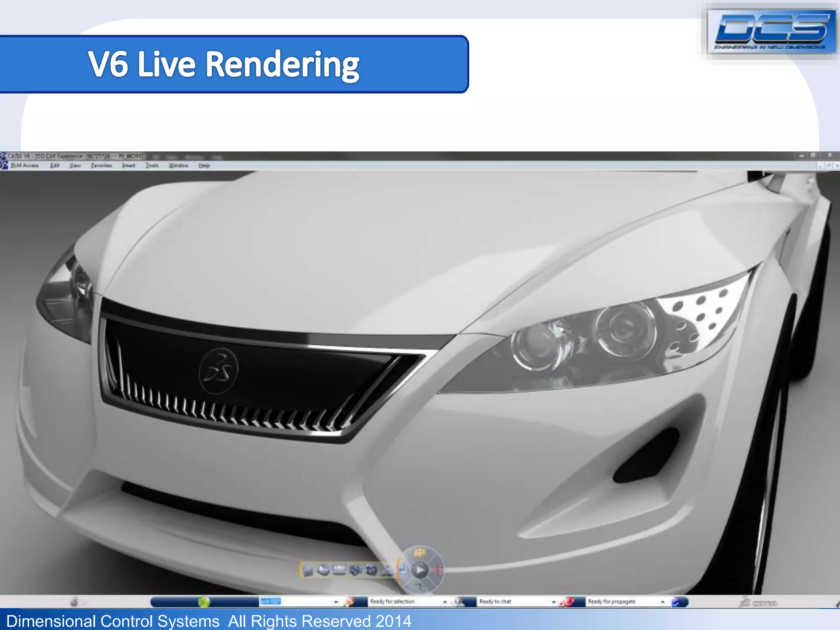This screenshot has height=630, width=840.
Task: Expand the 'Ready to chat' arrow
Action: click(554, 602)
